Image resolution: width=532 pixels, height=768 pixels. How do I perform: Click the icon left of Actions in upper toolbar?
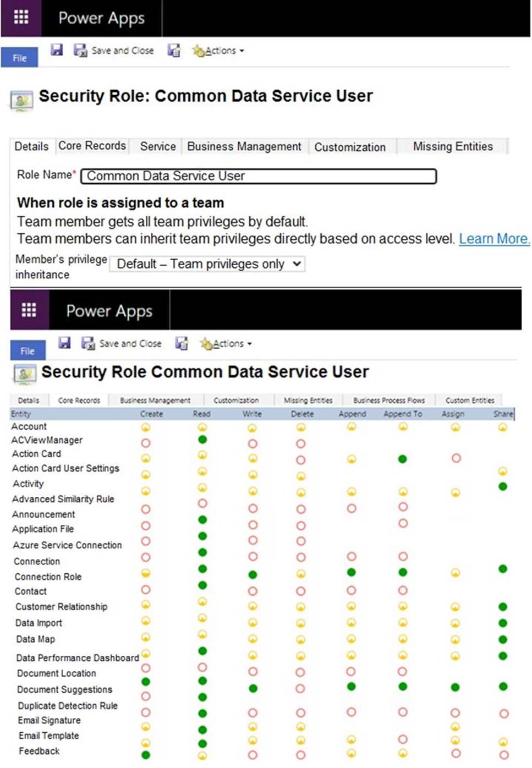click(x=174, y=51)
